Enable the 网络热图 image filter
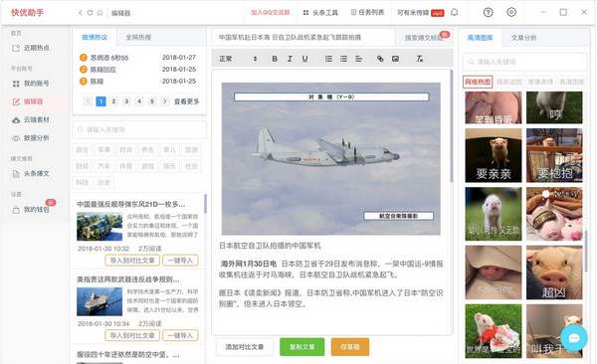597x364 pixels. pyautogui.click(x=478, y=82)
